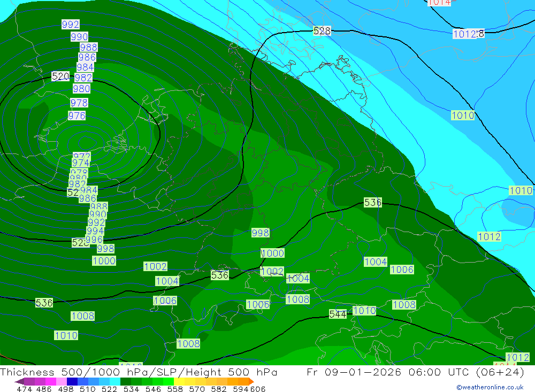Click legend value 498
The height and width of the screenshot is (392, 535).
pos(66,389)
